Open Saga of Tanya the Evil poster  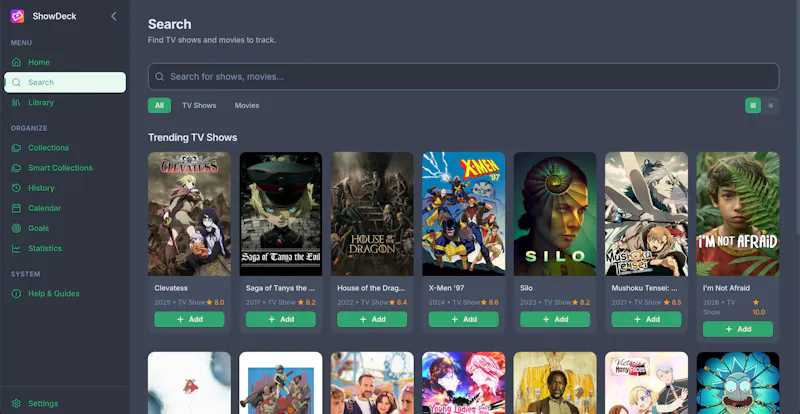pyautogui.click(x=281, y=214)
